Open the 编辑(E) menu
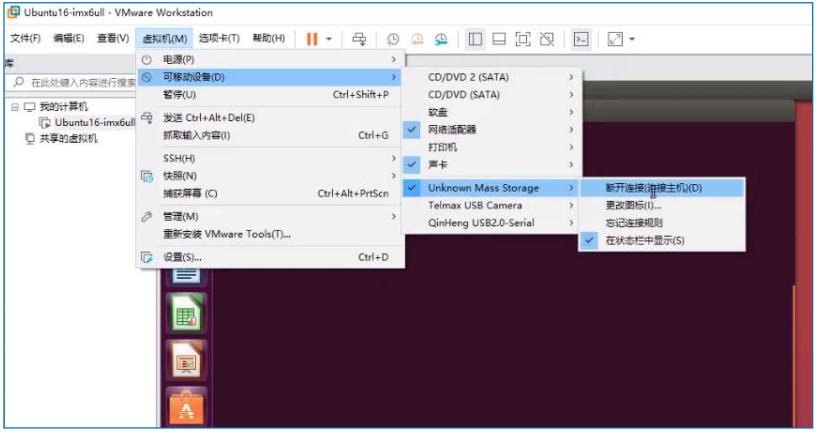819x434 pixels. 69,38
